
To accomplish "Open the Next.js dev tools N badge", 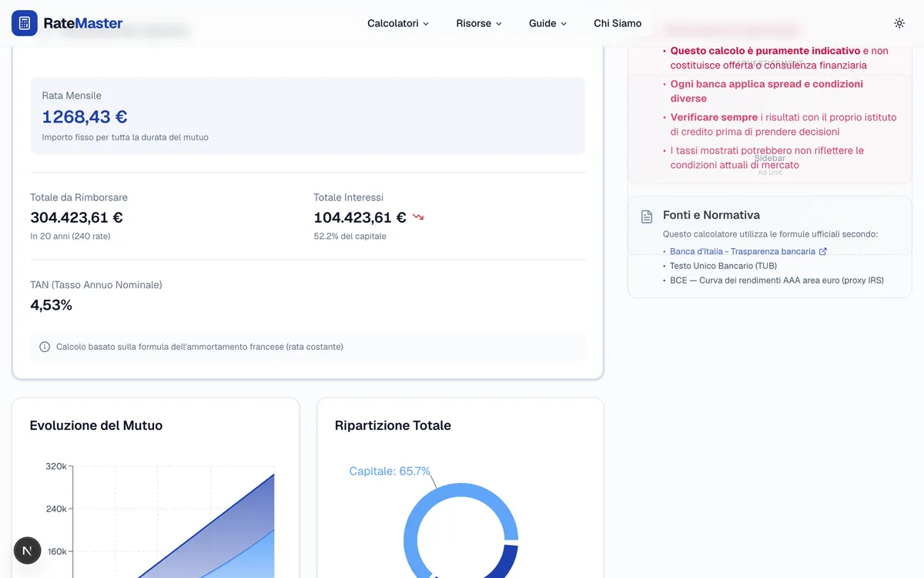I will 28,550.
